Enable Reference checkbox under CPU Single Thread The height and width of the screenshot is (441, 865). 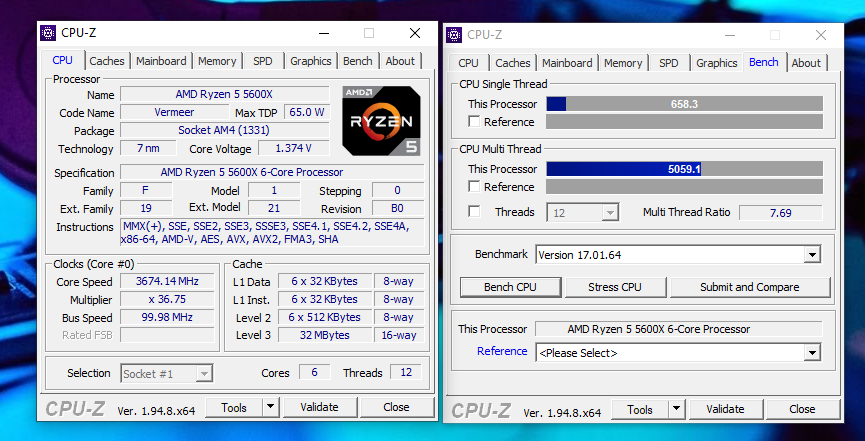coord(474,121)
